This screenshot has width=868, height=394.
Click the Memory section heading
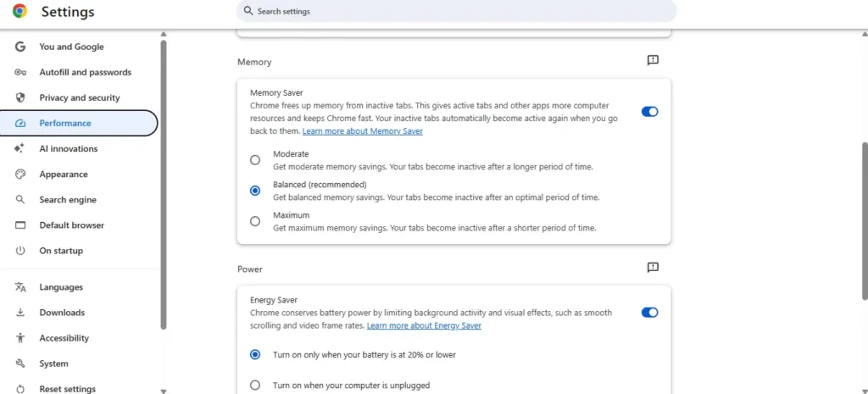point(254,62)
